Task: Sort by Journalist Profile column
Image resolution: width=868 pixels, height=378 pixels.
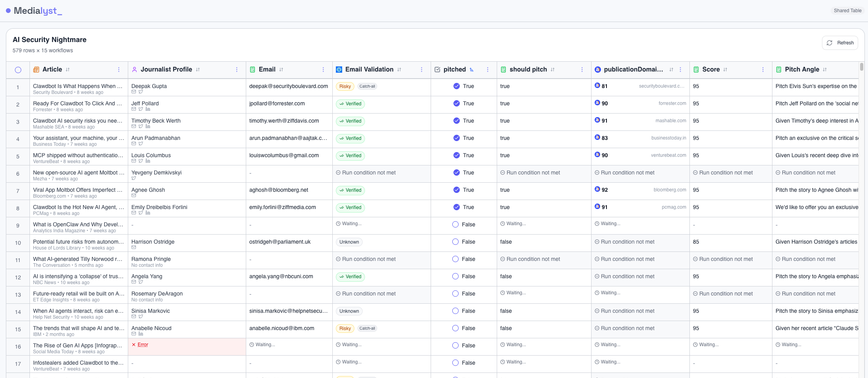Action: [198, 70]
